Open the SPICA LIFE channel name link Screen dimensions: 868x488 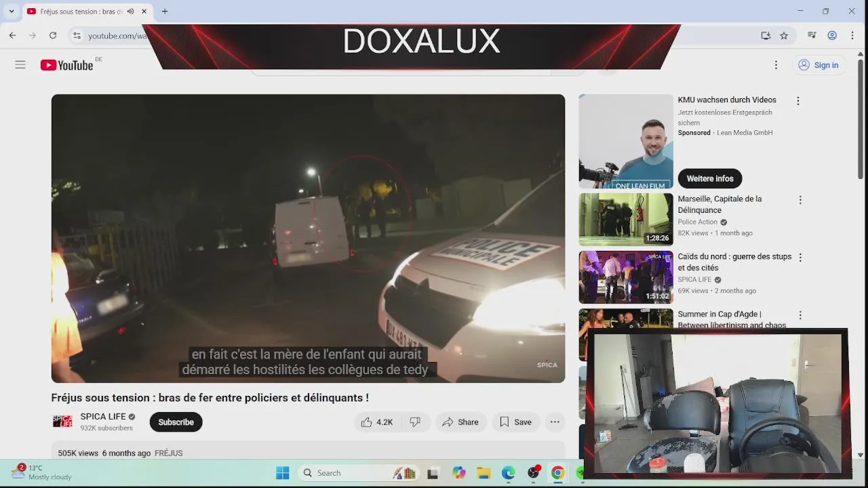[103, 417]
